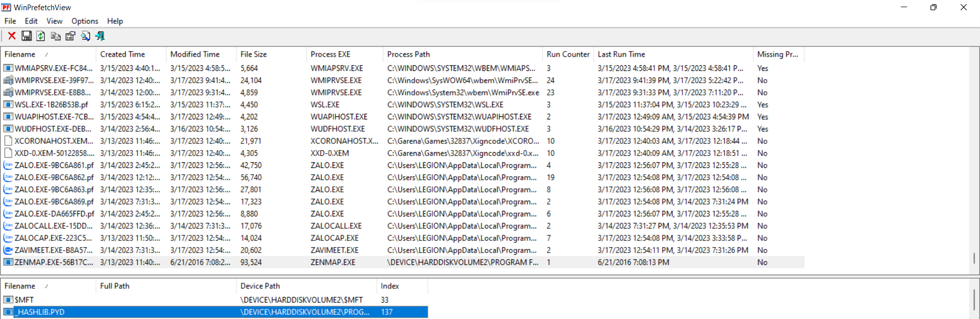Select ZALOCAP.EXE-223C5 row filename

coord(54,238)
